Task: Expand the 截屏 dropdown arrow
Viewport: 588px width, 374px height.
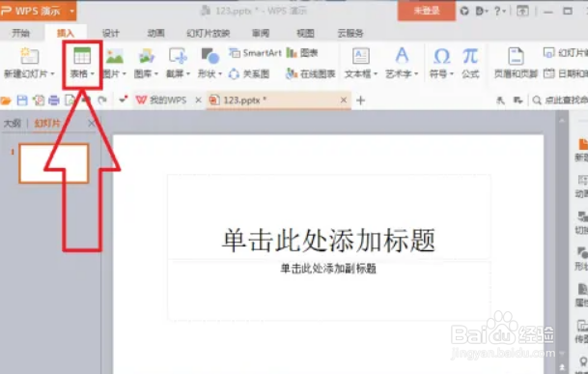Action: click(188, 74)
